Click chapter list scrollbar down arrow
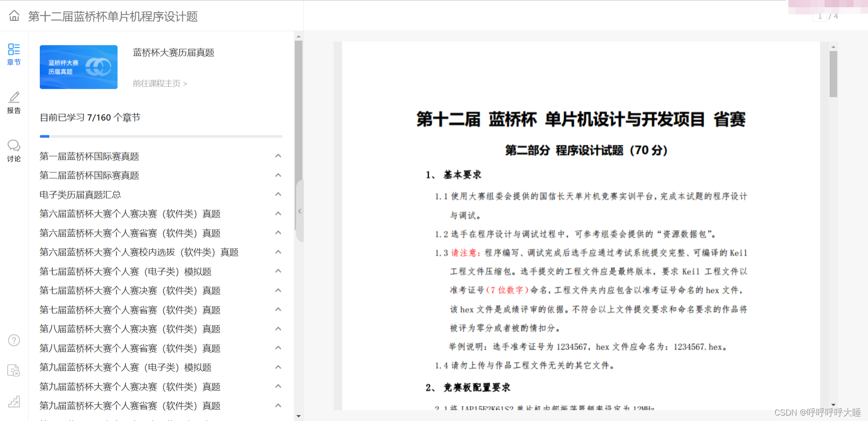The width and height of the screenshot is (868, 421). (x=298, y=416)
